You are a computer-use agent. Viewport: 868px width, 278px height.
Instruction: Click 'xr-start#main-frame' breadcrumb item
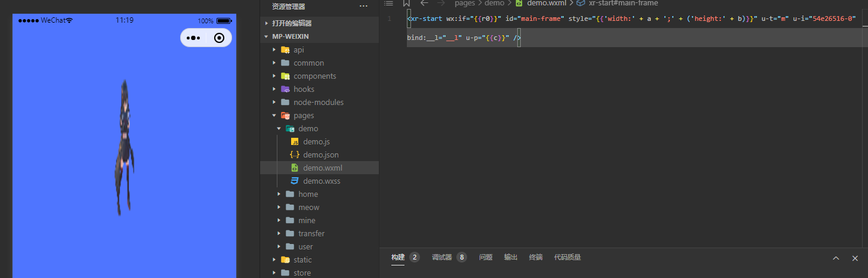[623, 3]
